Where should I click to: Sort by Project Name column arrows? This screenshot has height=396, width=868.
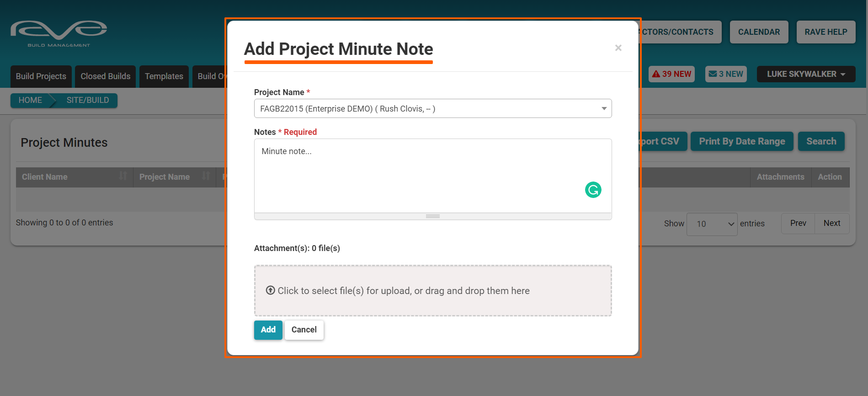(x=206, y=176)
